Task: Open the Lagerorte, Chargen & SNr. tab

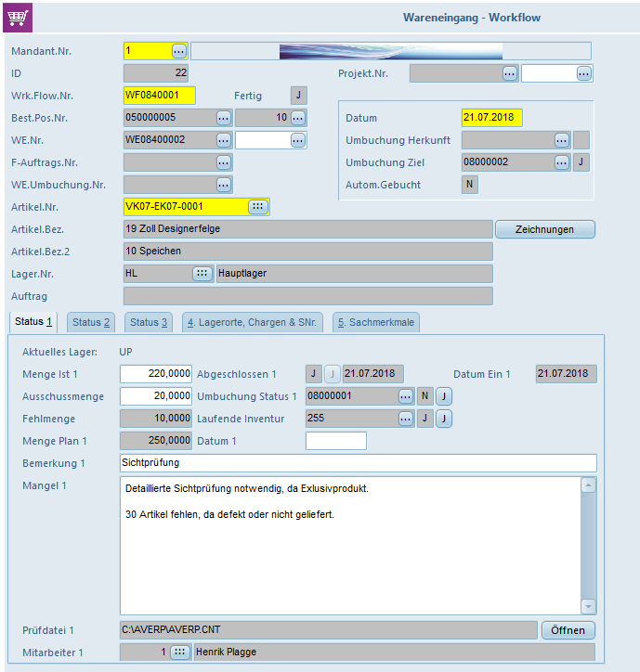Action: point(252,322)
